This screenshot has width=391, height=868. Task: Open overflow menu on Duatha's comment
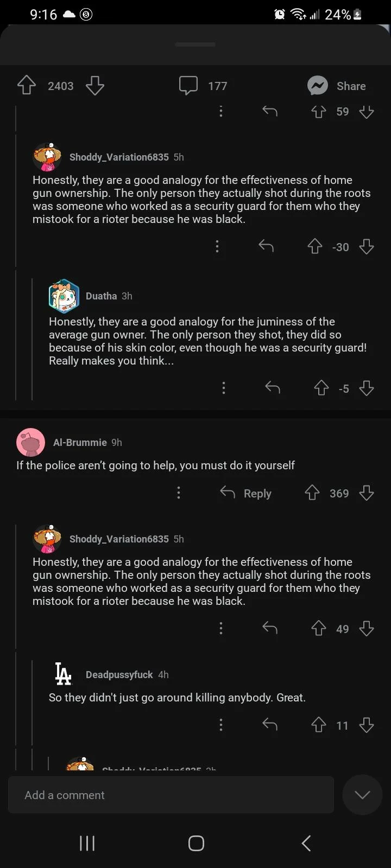(223, 388)
